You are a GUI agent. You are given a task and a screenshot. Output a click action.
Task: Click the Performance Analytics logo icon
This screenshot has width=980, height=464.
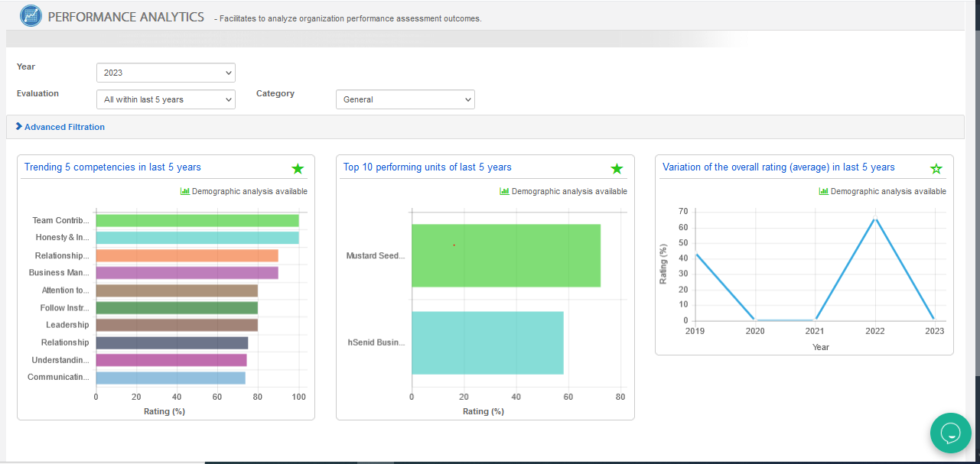pos(31,16)
